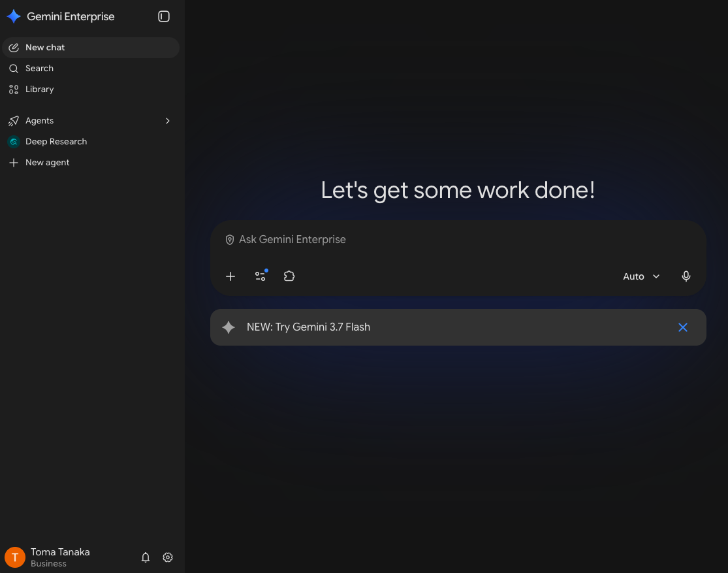Image resolution: width=728 pixels, height=573 pixels.
Task: Click the Gemini Enterprise title text
Action: (71, 17)
